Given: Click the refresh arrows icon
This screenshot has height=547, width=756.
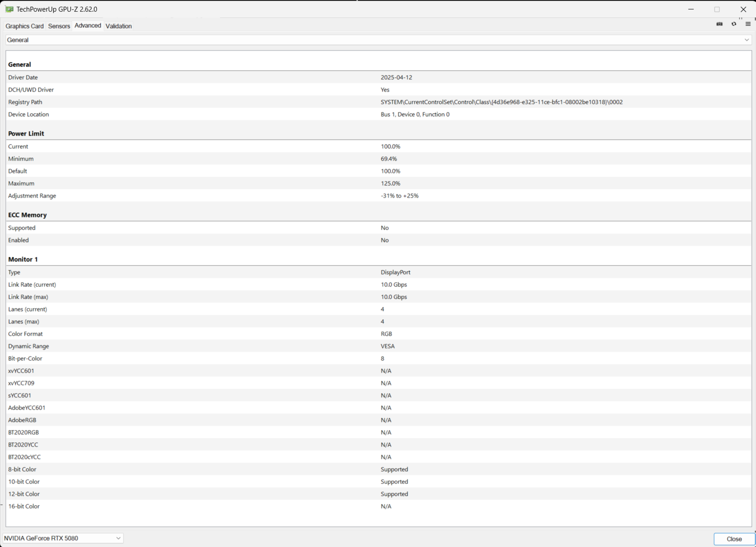Looking at the screenshot, I should click(734, 24).
